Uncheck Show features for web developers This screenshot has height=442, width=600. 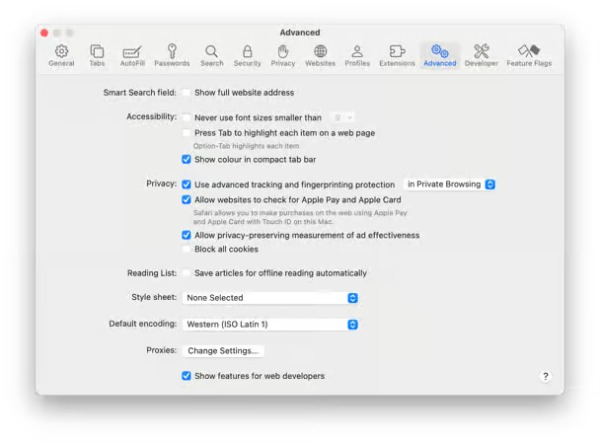pos(186,376)
